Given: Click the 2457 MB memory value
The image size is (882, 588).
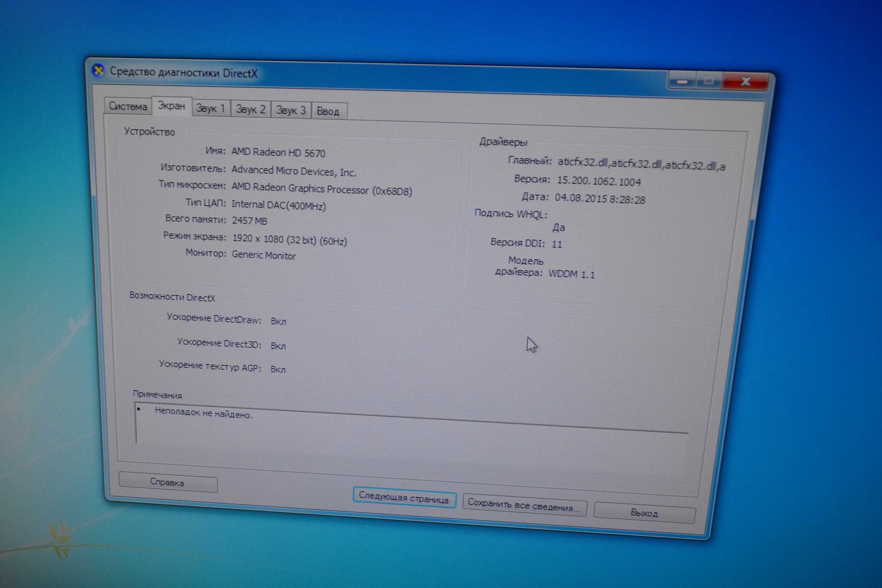Looking at the screenshot, I should [x=249, y=220].
